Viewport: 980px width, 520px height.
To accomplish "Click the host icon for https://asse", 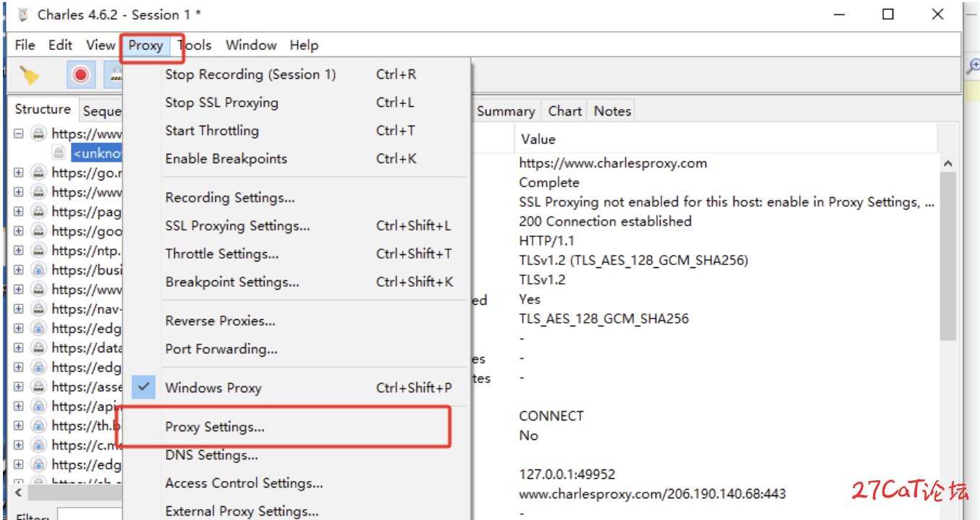I will coord(38,387).
